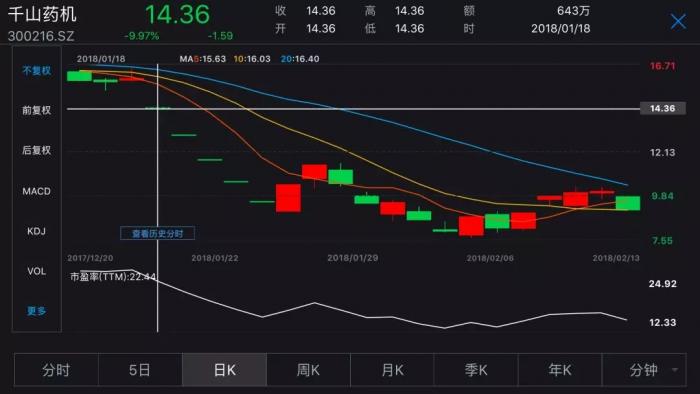
Task: Show the MACD indicator
Action: click(37, 191)
